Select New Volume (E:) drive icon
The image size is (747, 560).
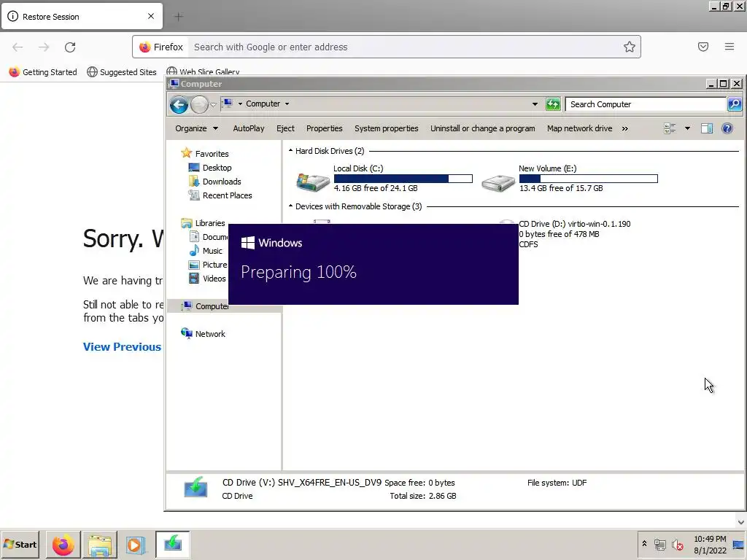(x=498, y=182)
